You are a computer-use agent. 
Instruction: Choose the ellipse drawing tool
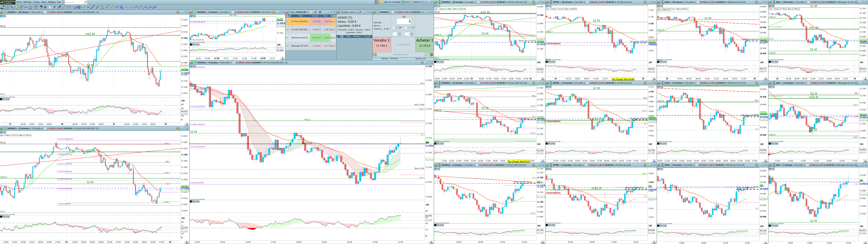pos(64,7)
